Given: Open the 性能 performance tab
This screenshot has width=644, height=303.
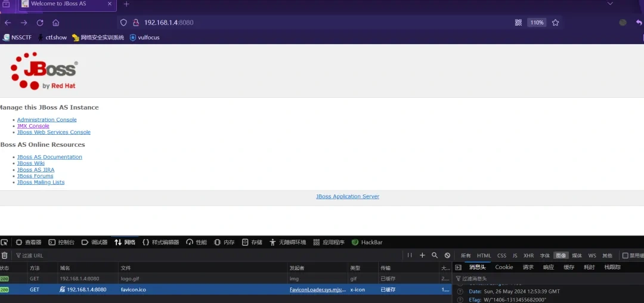Looking at the screenshot, I should click(x=197, y=242).
